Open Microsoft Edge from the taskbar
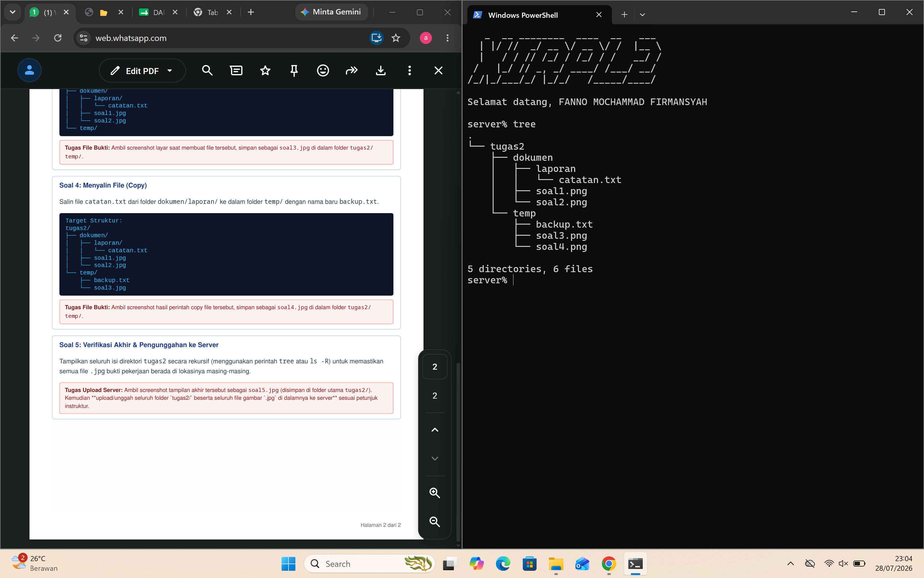The width and height of the screenshot is (924, 578). 503,564
